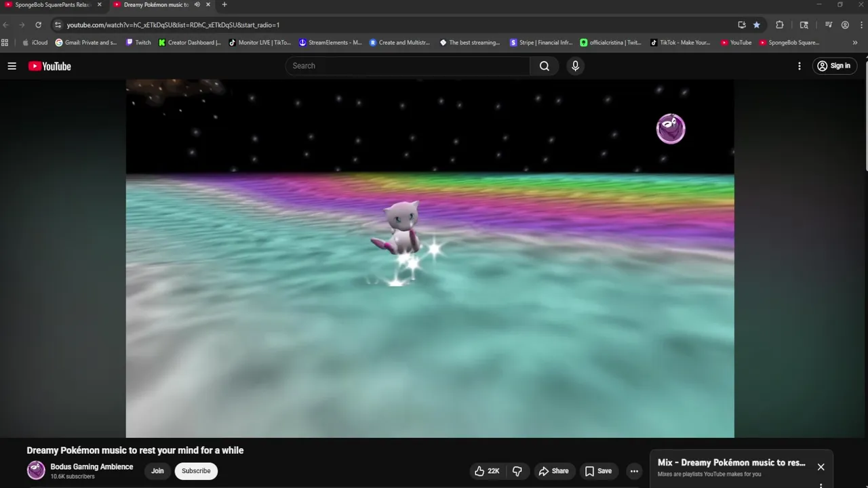Open the tab search side icon
The width and height of the screenshot is (868, 488).
click(x=804, y=25)
